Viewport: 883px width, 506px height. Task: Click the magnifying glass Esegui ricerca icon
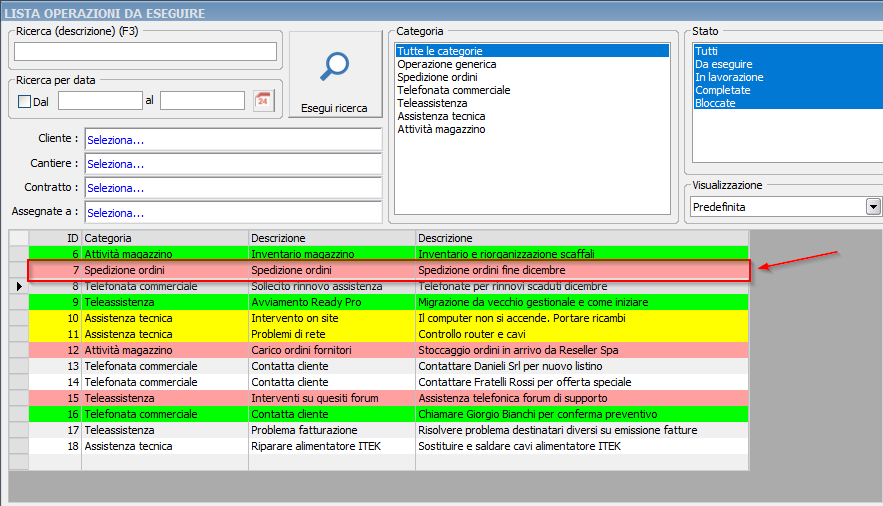click(334, 67)
